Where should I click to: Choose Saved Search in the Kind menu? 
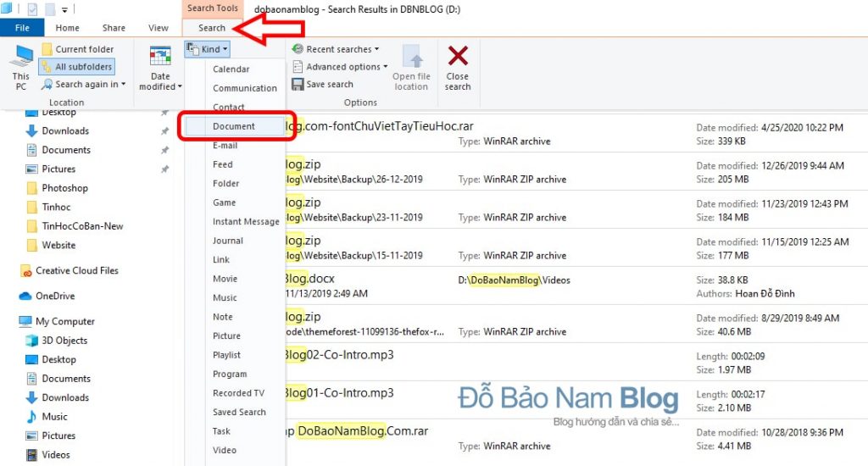(236, 413)
